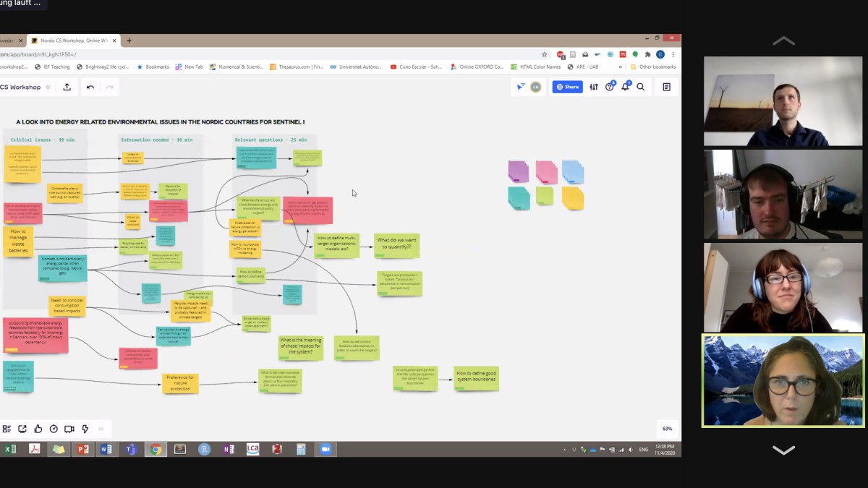Viewport: 868px width, 488px height.
Task: Open the lightning bolt activities icon
Action: [85, 429]
